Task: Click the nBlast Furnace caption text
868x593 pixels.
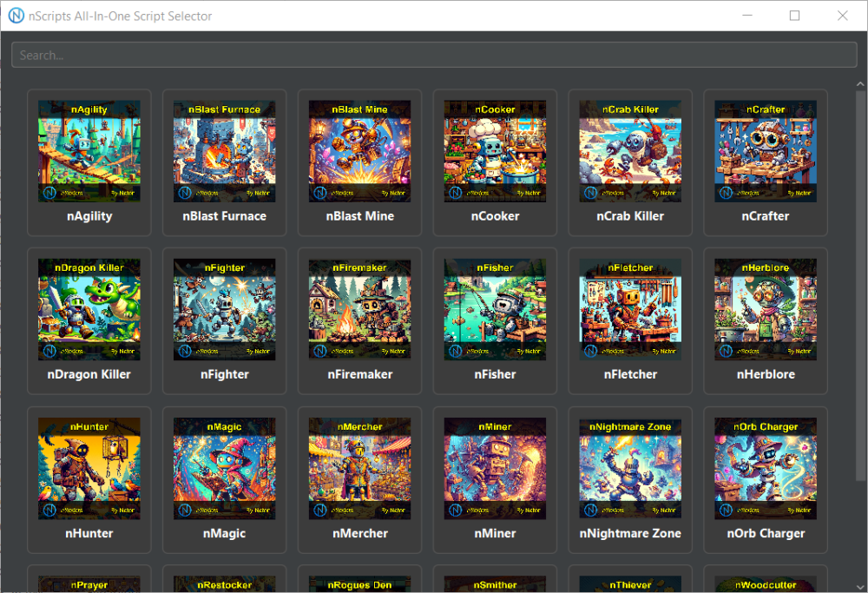Action: click(224, 216)
